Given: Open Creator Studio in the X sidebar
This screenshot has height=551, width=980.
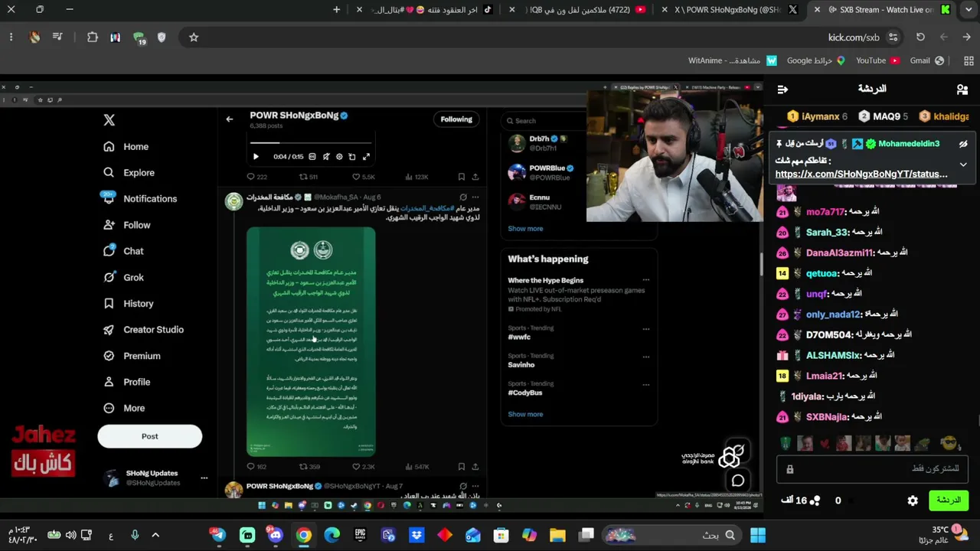Looking at the screenshot, I should tap(143, 330).
